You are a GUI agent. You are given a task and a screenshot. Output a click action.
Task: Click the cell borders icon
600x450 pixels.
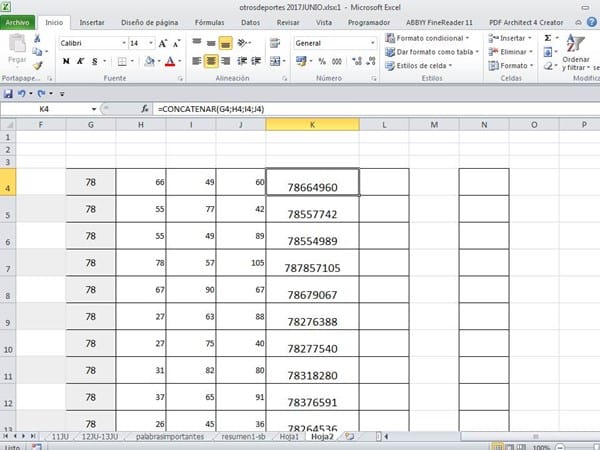[x=122, y=61]
